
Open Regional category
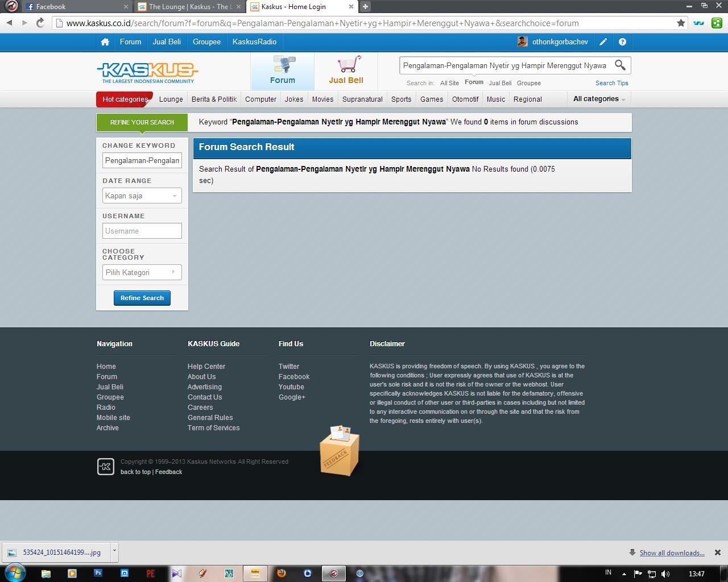(x=527, y=99)
